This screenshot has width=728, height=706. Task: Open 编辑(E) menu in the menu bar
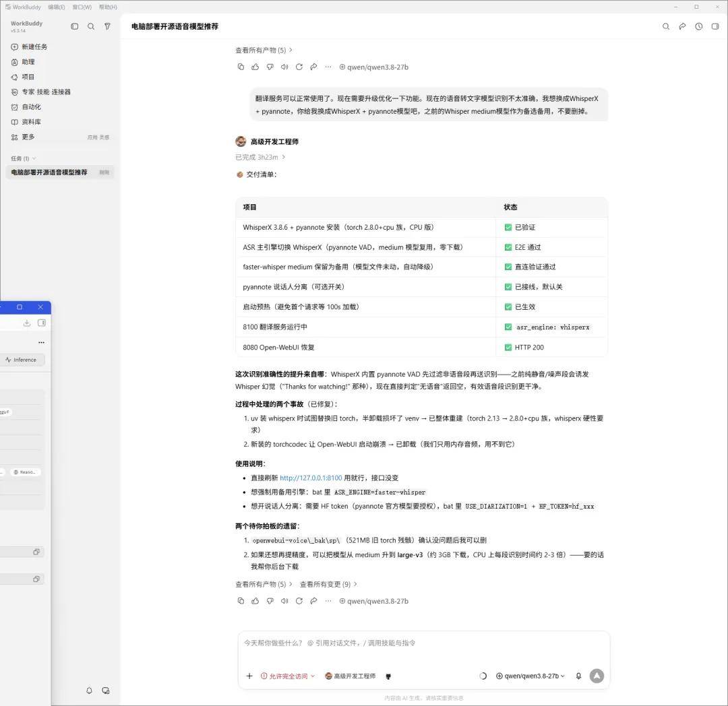click(56, 7)
